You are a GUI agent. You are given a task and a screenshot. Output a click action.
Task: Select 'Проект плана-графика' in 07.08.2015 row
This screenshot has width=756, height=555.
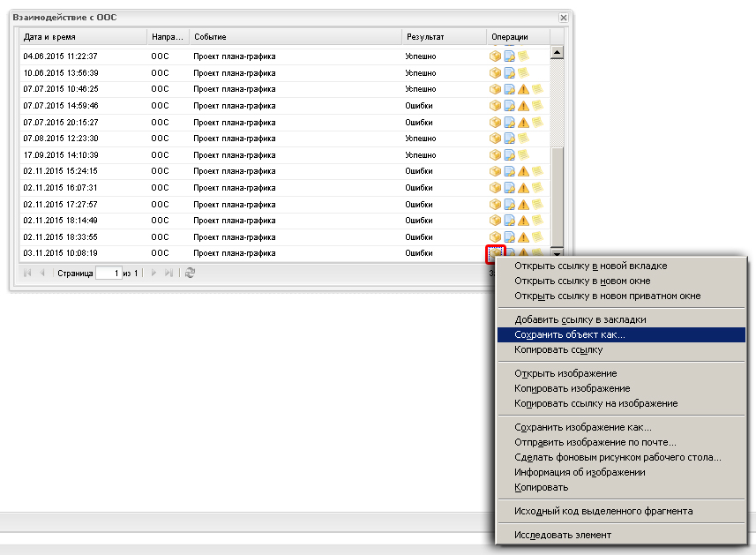click(x=235, y=139)
